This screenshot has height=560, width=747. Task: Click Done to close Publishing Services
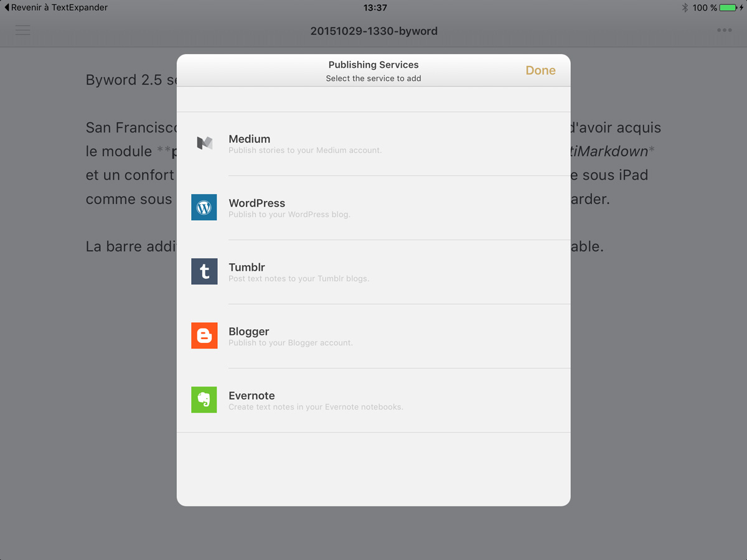(x=540, y=70)
